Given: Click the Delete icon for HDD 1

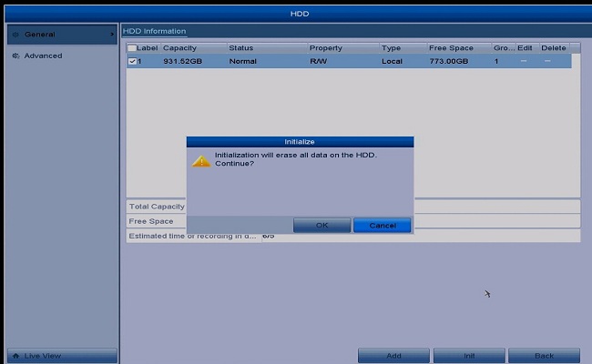Looking at the screenshot, I should point(548,61).
